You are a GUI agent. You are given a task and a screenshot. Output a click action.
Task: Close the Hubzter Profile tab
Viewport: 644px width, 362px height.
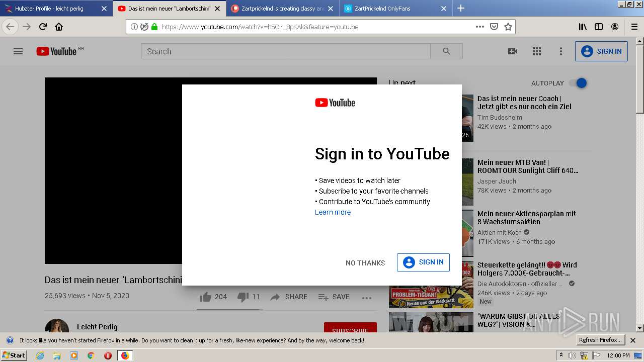pyautogui.click(x=104, y=9)
